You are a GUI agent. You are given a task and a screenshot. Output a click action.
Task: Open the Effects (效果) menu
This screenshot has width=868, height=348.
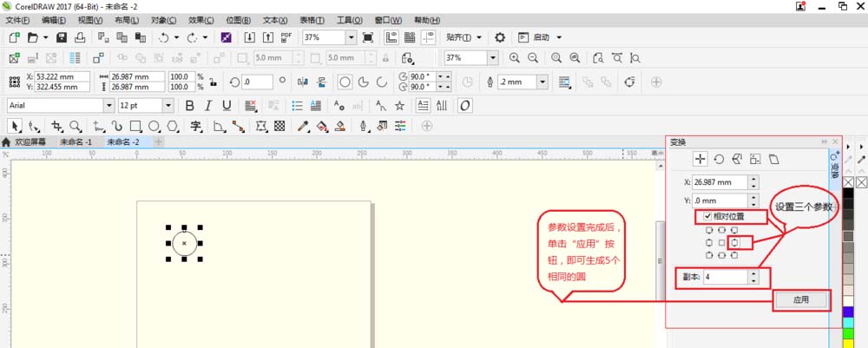click(x=201, y=20)
